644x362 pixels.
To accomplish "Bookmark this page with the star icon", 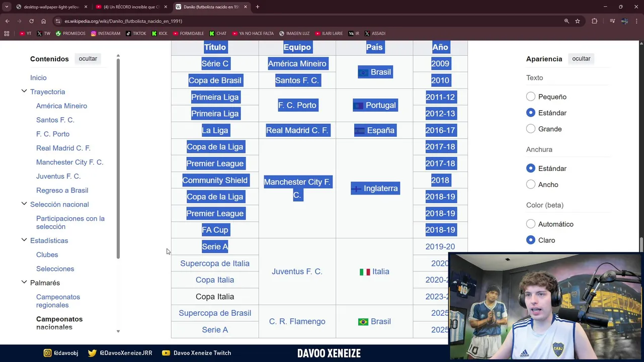I will point(578,21).
